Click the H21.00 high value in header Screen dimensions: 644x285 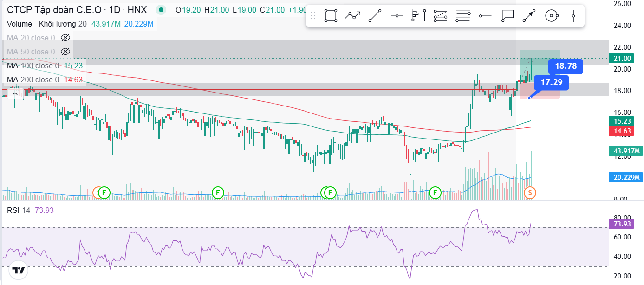click(217, 10)
